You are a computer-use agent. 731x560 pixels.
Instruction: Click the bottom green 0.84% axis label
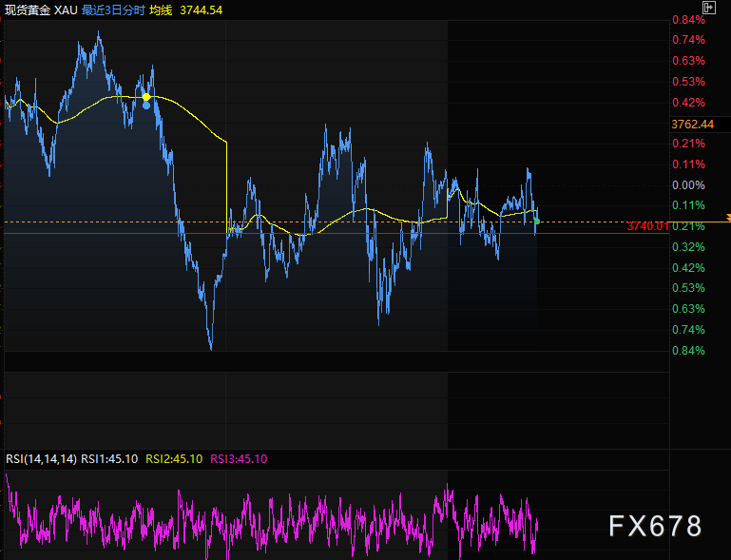[x=688, y=351]
